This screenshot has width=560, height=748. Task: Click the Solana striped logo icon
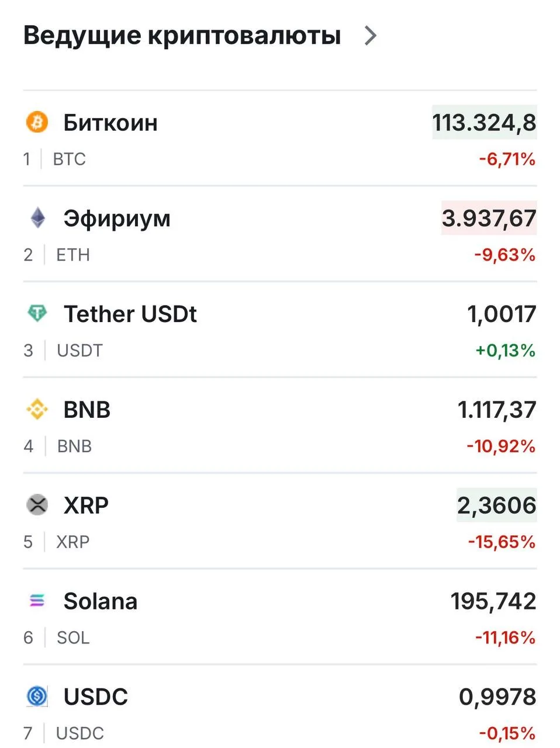37,601
